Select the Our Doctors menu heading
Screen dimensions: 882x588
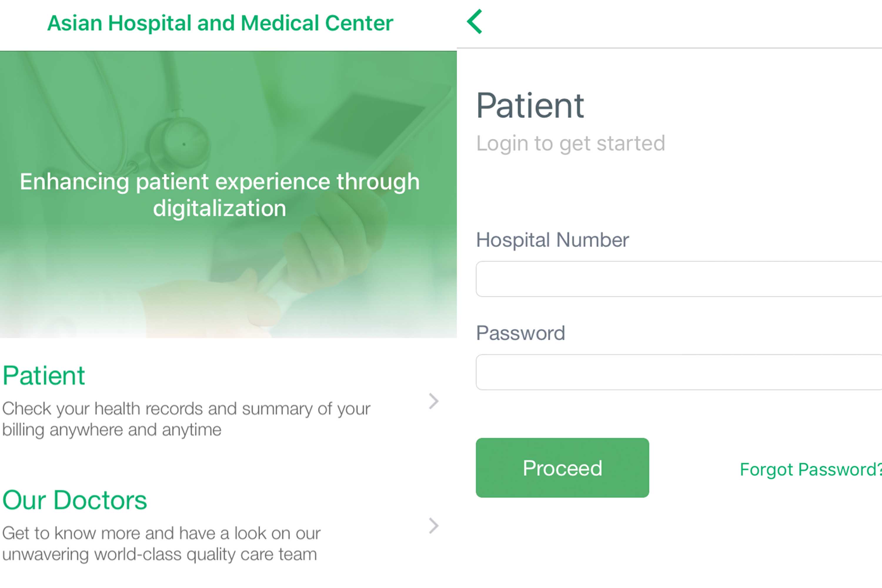point(75,500)
